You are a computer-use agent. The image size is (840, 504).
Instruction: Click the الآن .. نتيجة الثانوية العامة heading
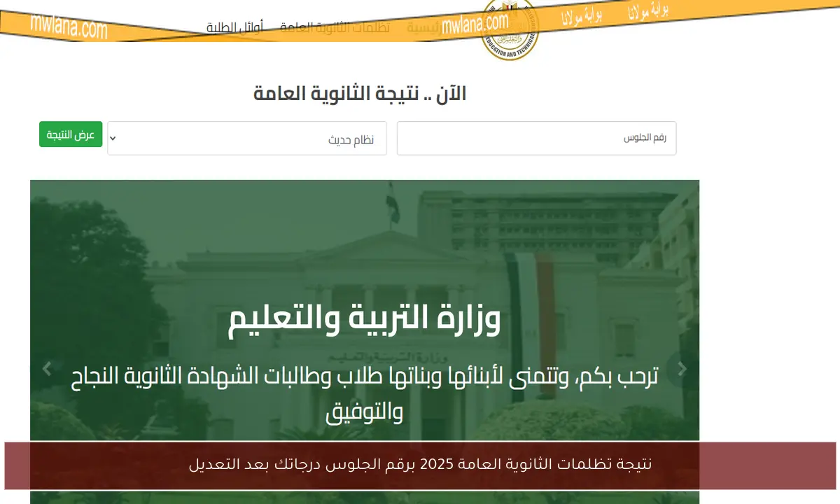360,93
